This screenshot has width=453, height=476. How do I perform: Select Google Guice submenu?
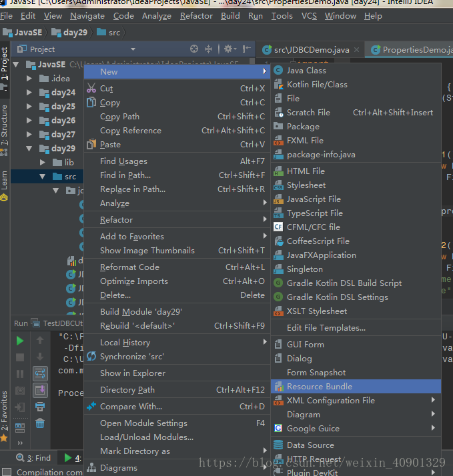tap(356, 429)
